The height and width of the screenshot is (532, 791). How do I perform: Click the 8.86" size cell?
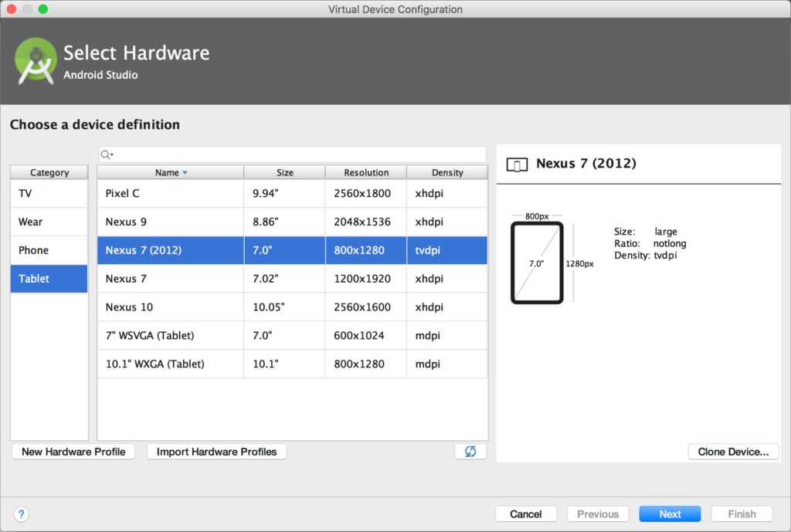(x=284, y=222)
